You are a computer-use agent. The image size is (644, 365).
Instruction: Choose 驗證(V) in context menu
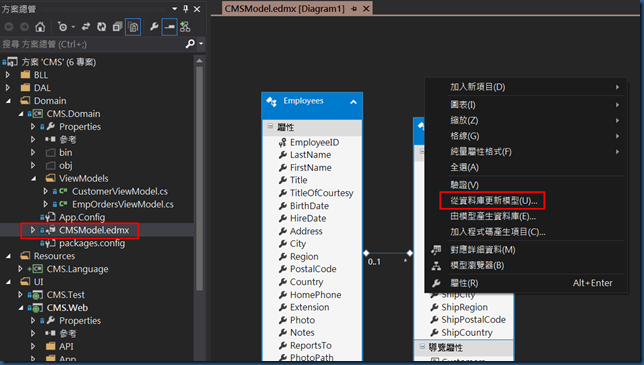pos(526,185)
